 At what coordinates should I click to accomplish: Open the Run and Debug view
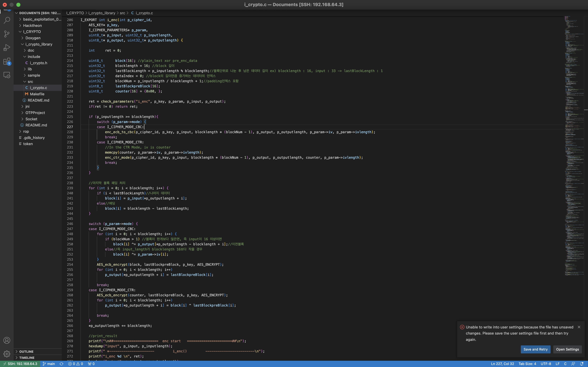[x=7, y=47]
